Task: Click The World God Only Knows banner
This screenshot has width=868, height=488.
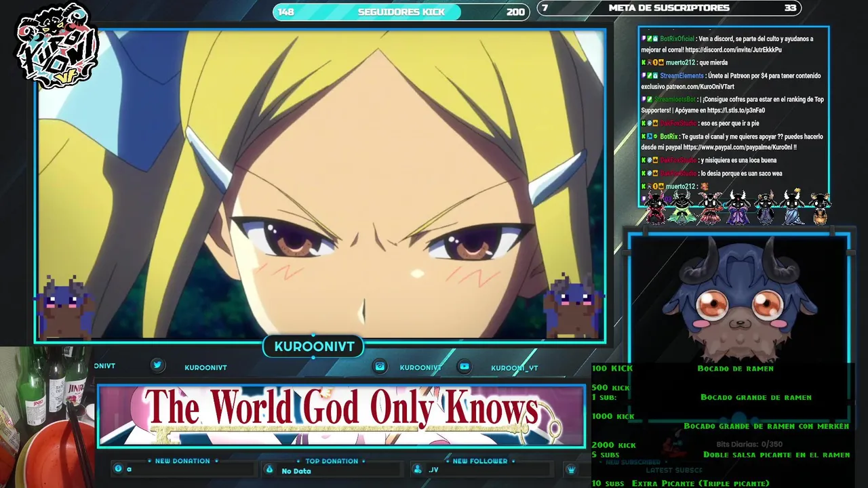Action: [342, 416]
